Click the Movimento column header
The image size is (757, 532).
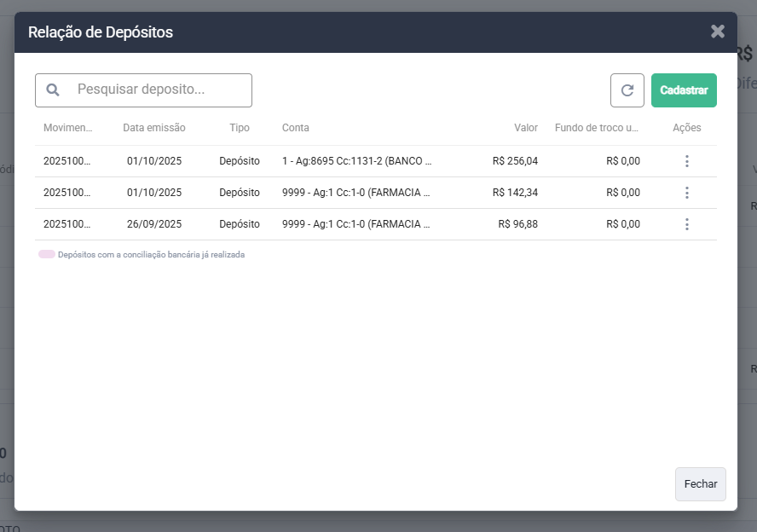click(67, 128)
